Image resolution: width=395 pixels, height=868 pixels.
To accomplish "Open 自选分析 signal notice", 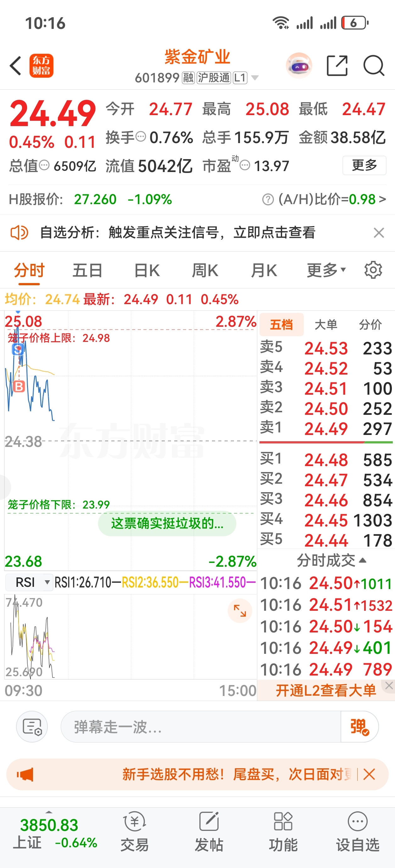I will coord(178,232).
